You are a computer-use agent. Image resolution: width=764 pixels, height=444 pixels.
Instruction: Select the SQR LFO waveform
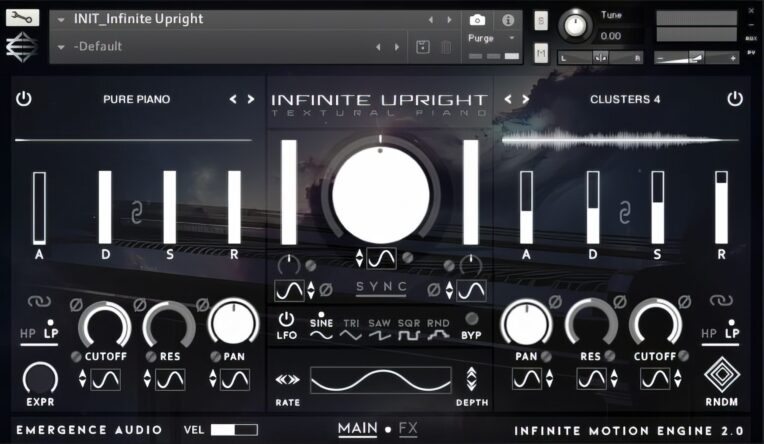410,328
